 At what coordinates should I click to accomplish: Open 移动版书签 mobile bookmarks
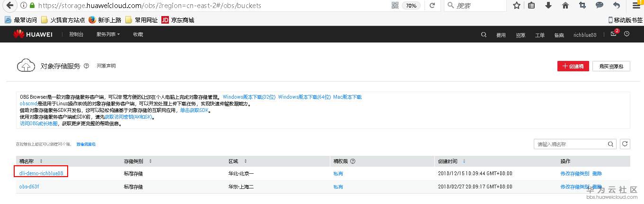click(x=625, y=20)
